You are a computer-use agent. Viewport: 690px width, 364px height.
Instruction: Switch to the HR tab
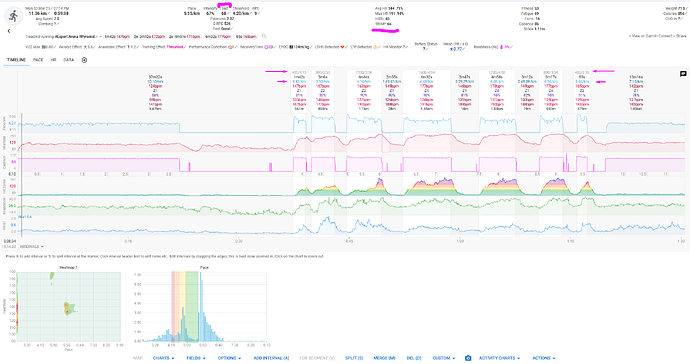tap(53, 60)
